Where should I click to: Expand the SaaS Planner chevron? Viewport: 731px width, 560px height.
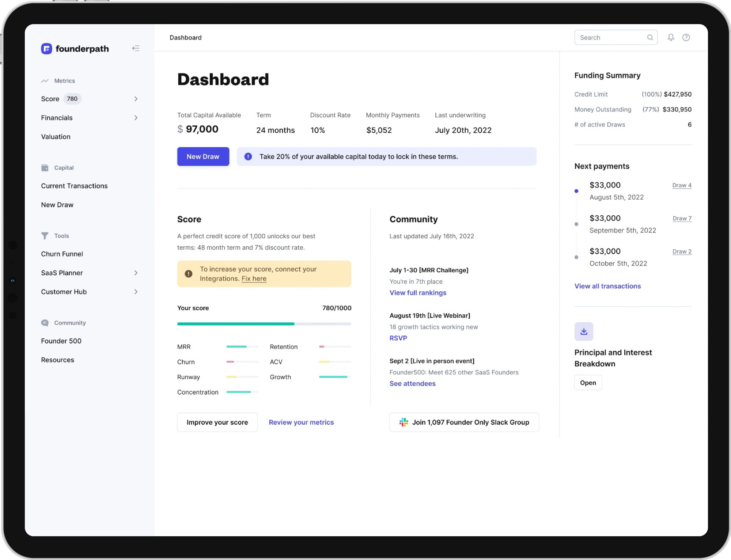pos(136,273)
